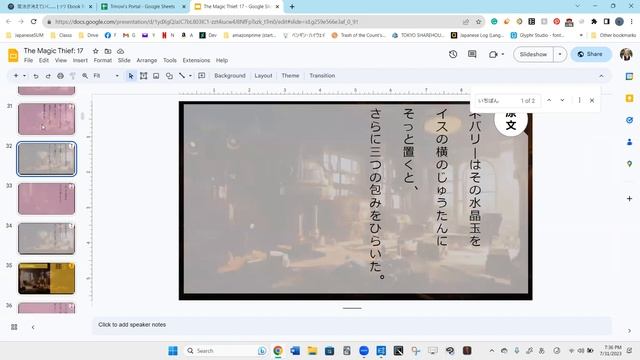The image size is (640, 360).
Task: Click the Background button
Action: point(230,76)
